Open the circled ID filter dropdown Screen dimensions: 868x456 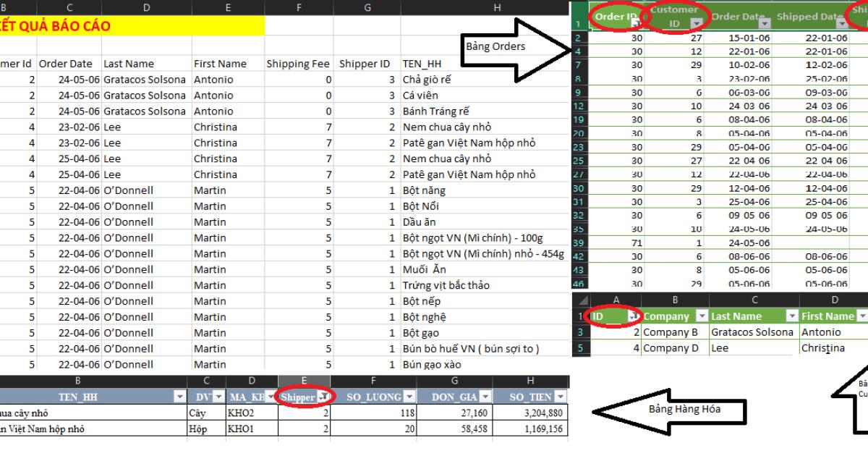tap(631, 316)
